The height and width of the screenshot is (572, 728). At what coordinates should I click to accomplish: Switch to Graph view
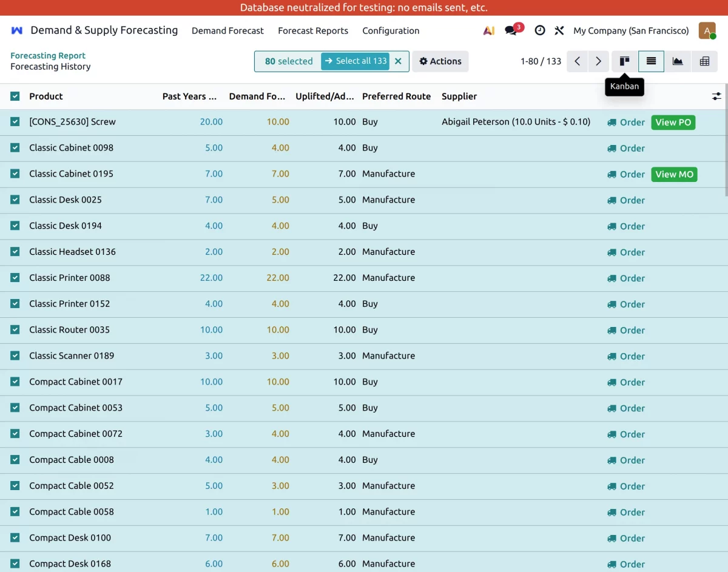(678, 61)
